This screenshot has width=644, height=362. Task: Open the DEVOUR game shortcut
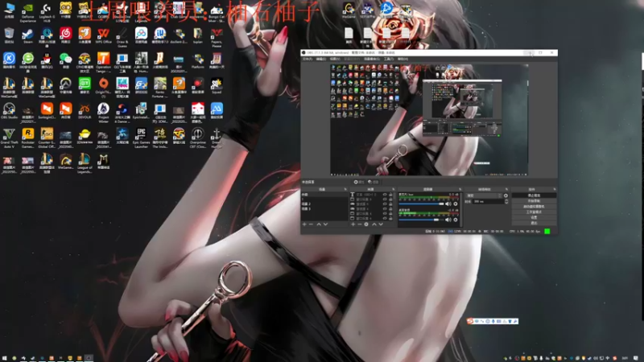[x=85, y=112]
